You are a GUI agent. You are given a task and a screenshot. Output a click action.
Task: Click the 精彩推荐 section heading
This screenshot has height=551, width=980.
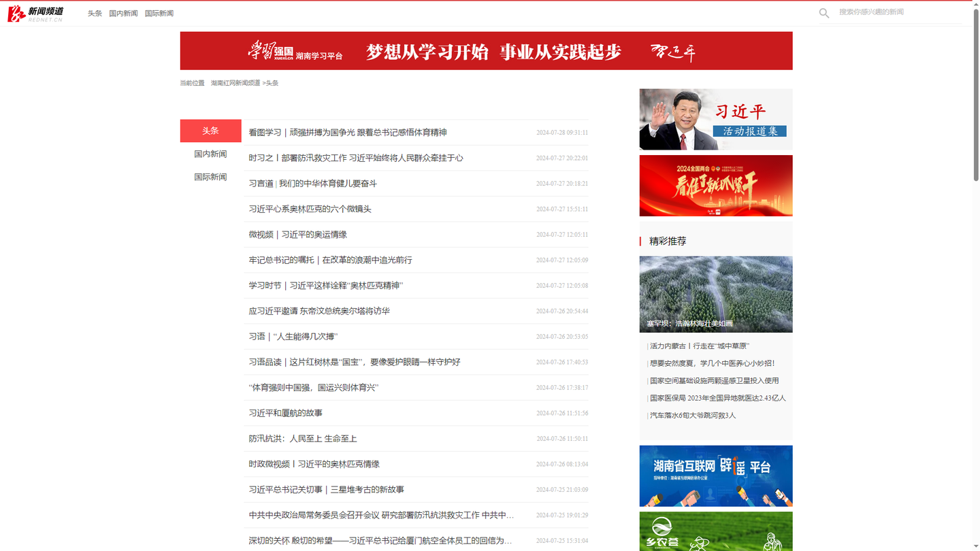pyautogui.click(x=668, y=241)
